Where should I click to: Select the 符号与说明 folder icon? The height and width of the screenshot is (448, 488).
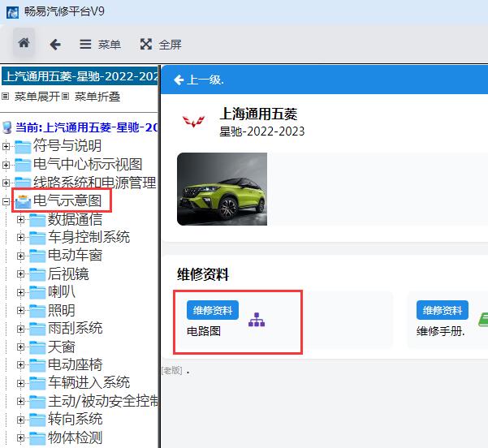[x=23, y=147]
